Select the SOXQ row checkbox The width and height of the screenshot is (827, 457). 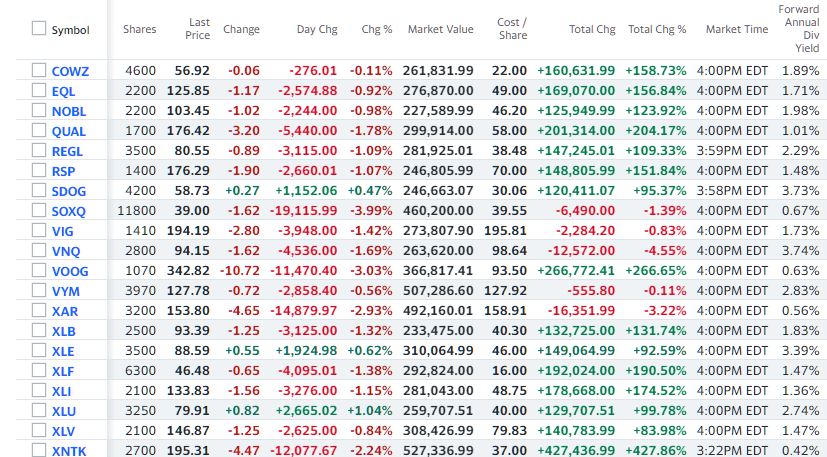coord(38,211)
